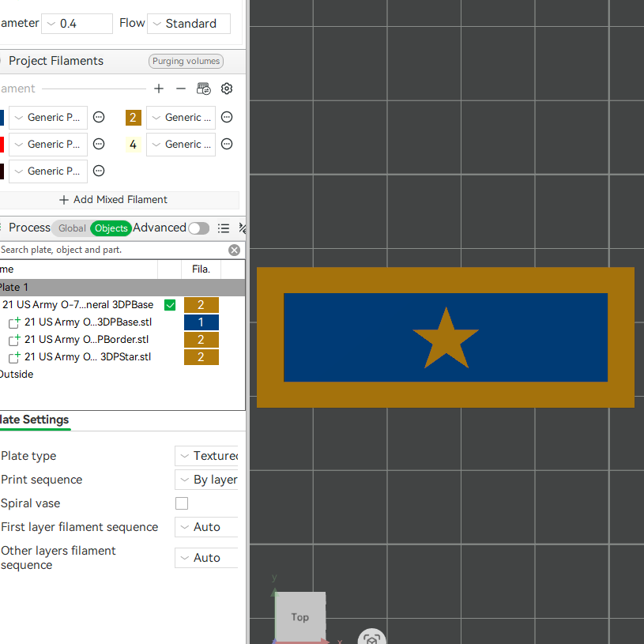The image size is (644, 644).
Task: Open filament 2 Generic dropdown
Action: point(181,118)
